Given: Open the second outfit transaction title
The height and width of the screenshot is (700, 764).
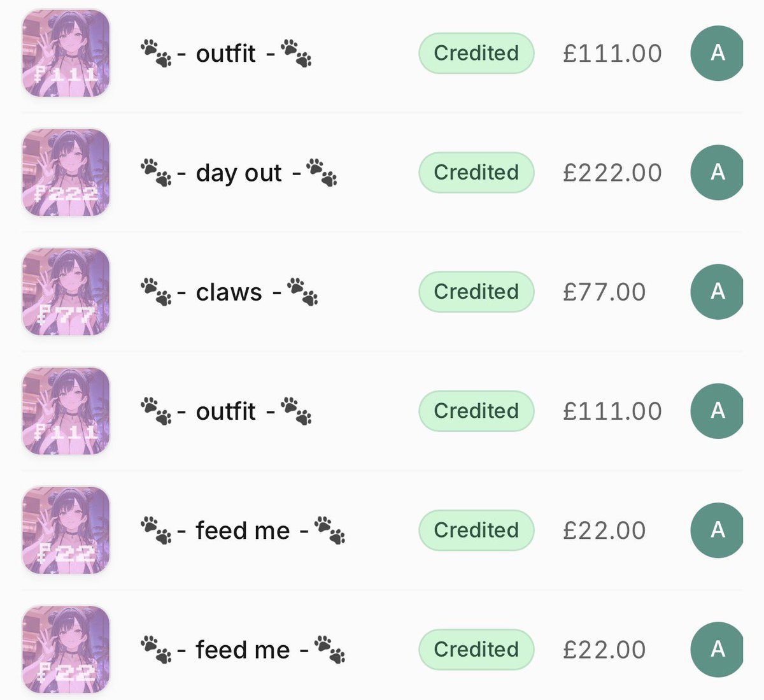Looking at the screenshot, I should [x=226, y=411].
